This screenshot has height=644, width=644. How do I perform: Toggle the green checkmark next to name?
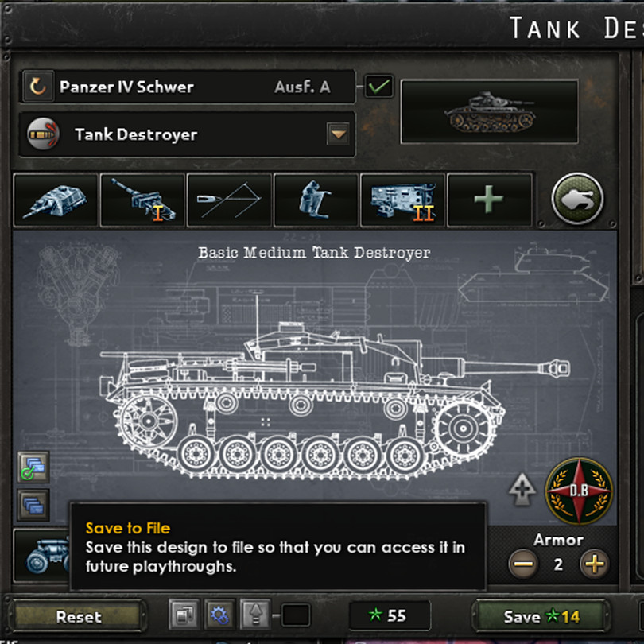(378, 86)
